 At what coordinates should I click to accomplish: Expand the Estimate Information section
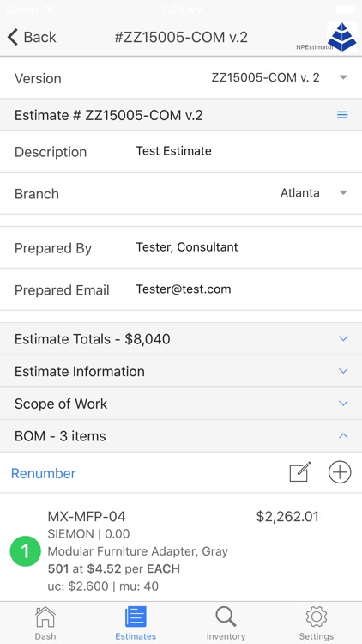[181, 371]
